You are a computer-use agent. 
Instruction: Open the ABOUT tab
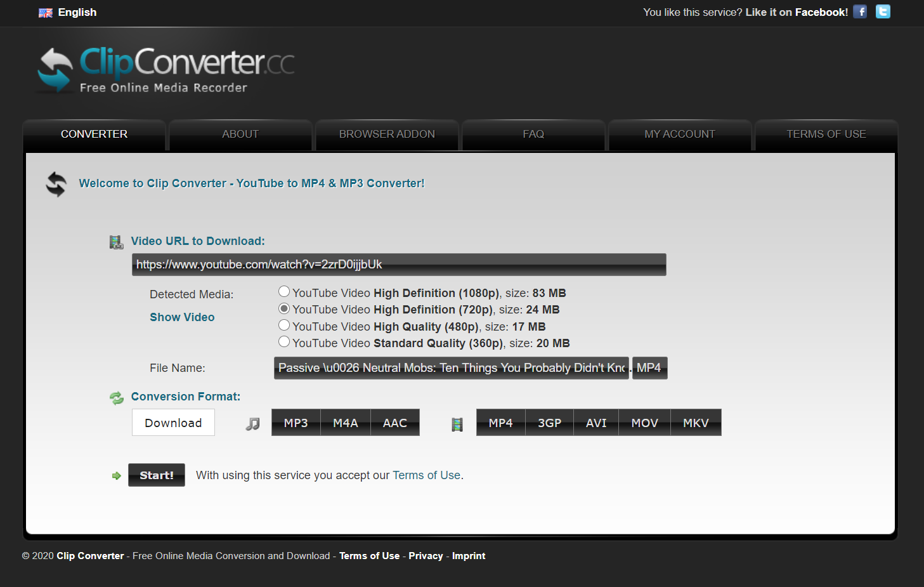tap(240, 135)
